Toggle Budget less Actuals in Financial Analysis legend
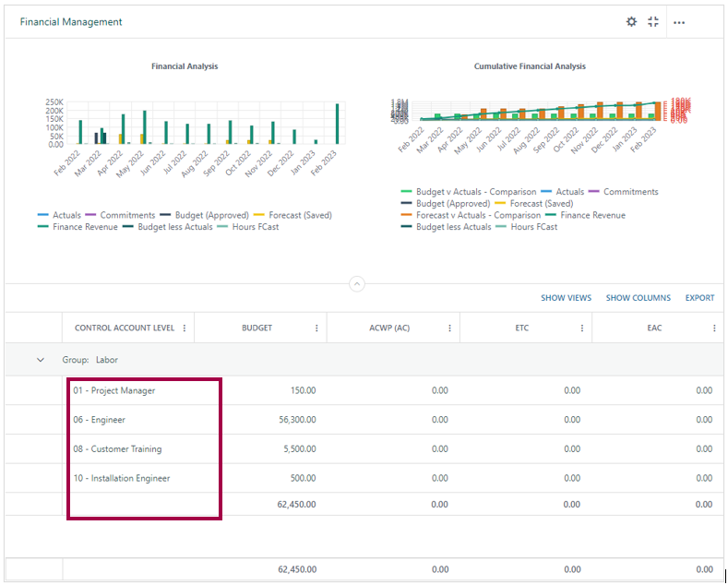 pyautogui.click(x=167, y=227)
